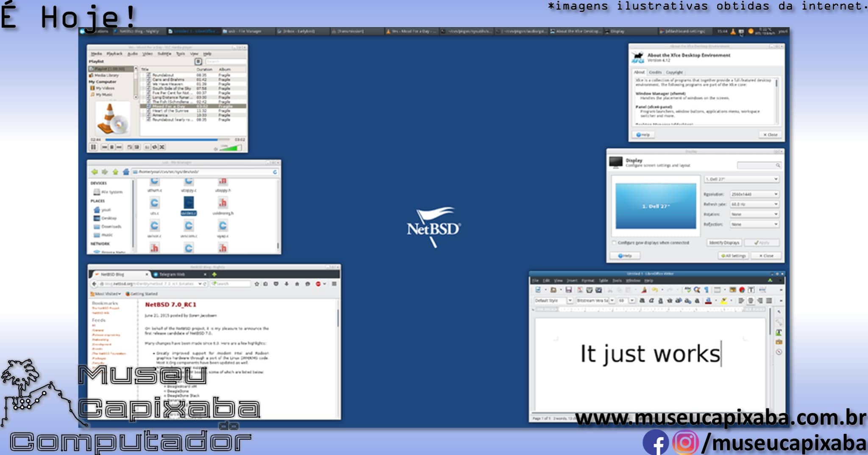Click the bookmark star icon in browser
868x455 pixels.
click(x=256, y=284)
